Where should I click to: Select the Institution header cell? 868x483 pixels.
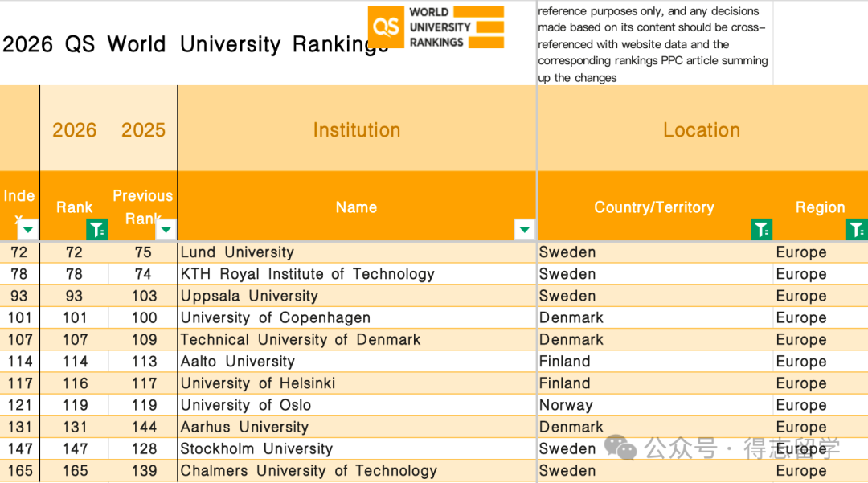click(x=356, y=130)
